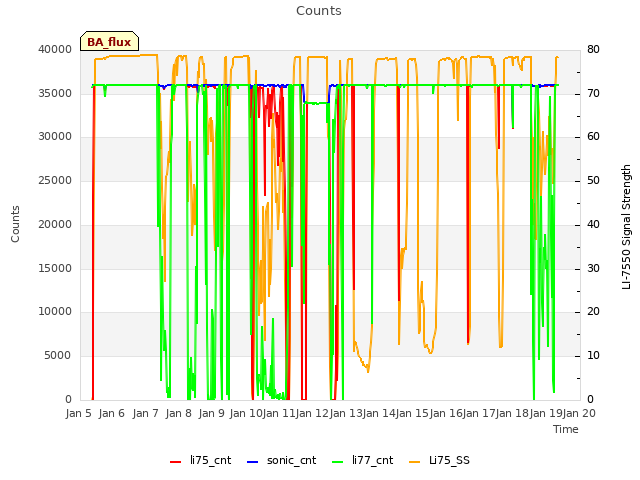Image resolution: width=640 pixels, height=480 pixels.
Task: Click the 30000 left axis value
Action: pyautogui.click(x=55, y=137)
